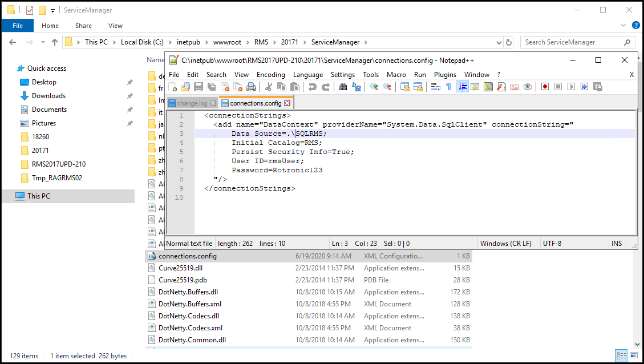Toggle the indent guide button

point(462,87)
